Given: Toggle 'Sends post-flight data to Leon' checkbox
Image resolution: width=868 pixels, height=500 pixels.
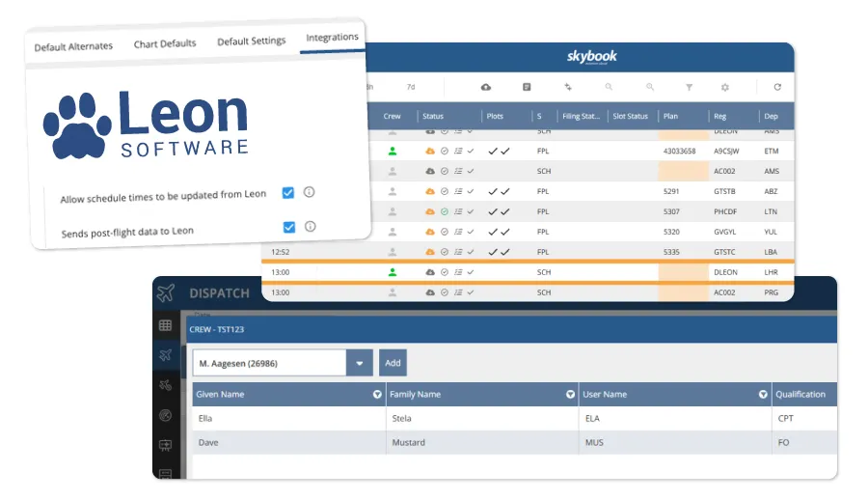Looking at the screenshot, I should [289, 227].
